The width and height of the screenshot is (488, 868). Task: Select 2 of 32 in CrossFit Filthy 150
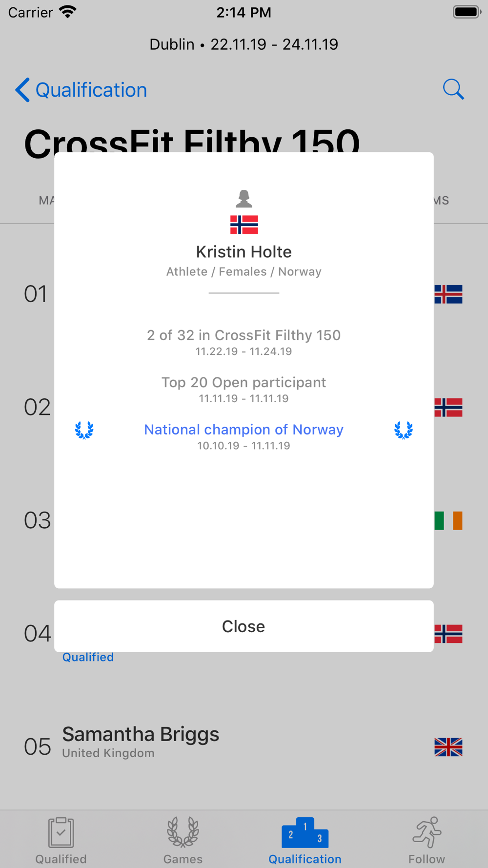click(x=244, y=335)
